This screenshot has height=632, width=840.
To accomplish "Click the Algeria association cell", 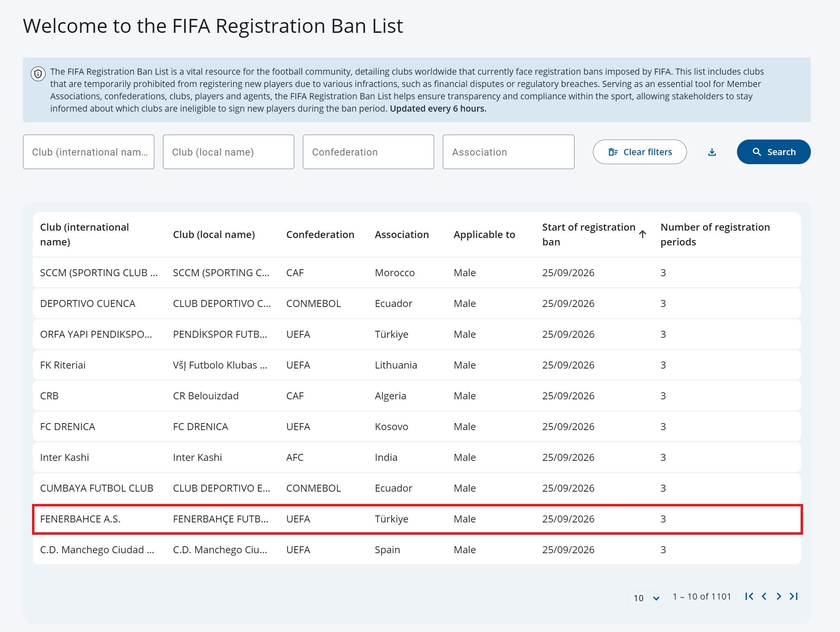I will (391, 396).
